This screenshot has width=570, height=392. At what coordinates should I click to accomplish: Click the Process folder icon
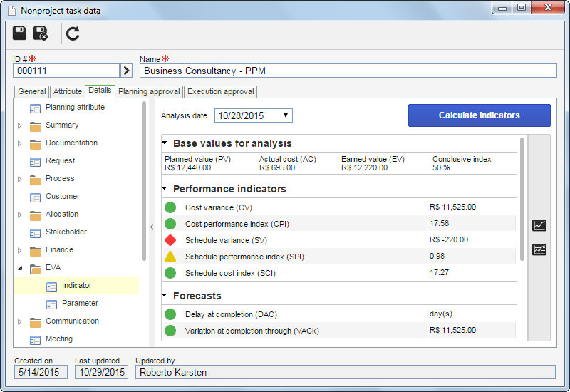pos(35,180)
